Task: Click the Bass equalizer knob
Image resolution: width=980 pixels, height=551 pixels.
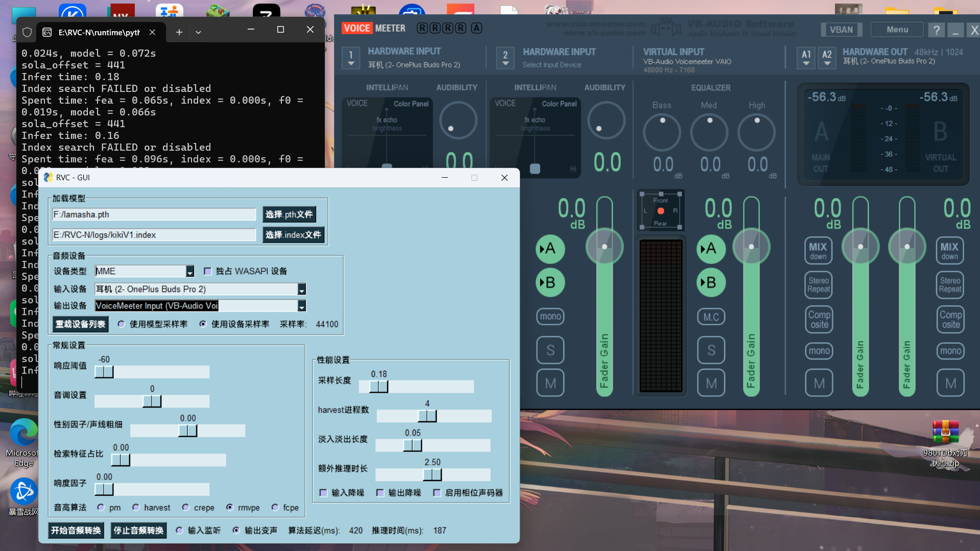Action: [662, 132]
